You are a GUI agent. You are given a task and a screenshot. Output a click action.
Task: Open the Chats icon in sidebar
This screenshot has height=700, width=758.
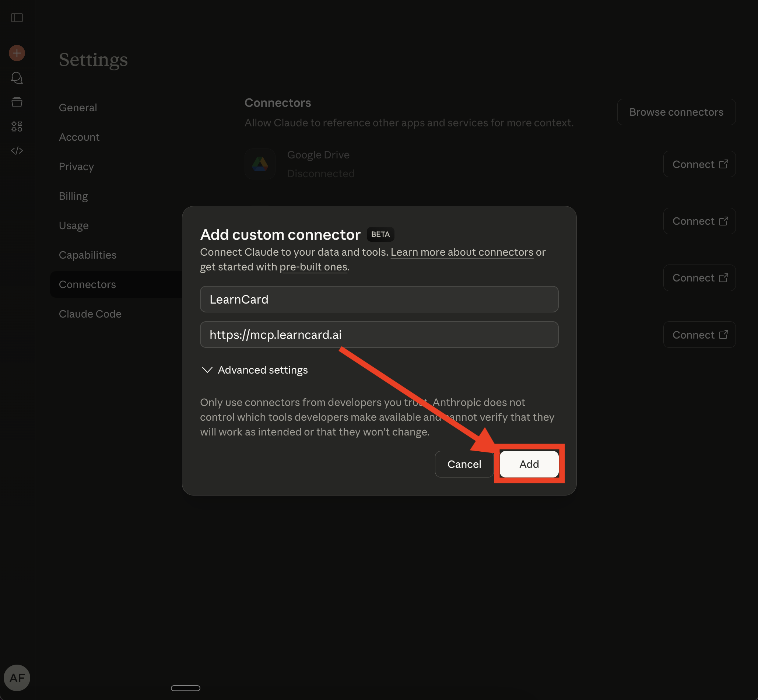tap(17, 78)
